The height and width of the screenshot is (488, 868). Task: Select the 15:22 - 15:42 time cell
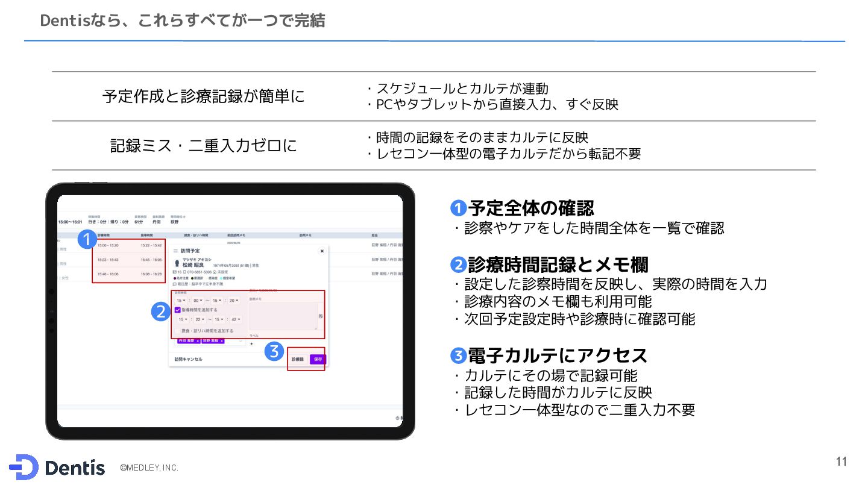151,245
